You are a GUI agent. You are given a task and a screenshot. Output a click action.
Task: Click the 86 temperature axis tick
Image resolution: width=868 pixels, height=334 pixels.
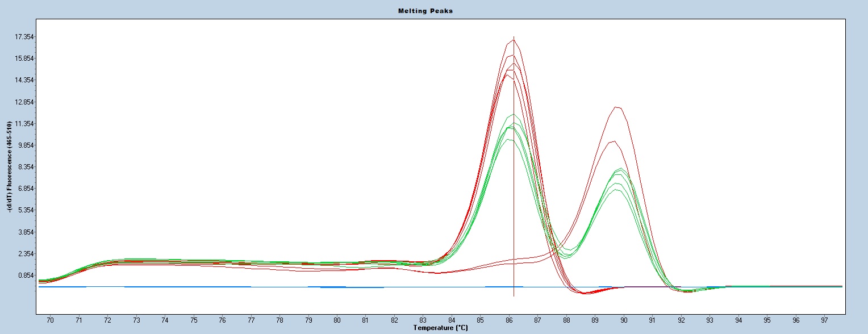click(x=509, y=320)
